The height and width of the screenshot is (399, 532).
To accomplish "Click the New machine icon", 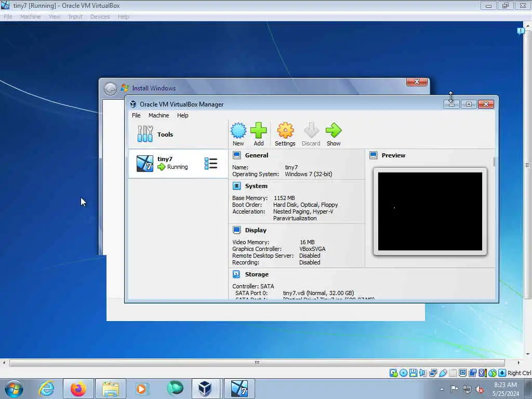I will [x=238, y=130].
